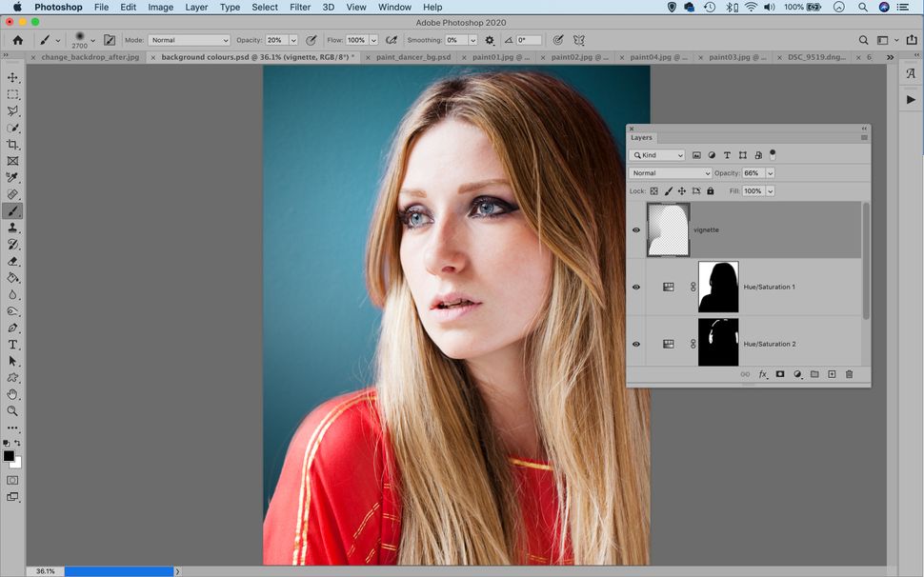Select the Crop tool

(x=12, y=145)
